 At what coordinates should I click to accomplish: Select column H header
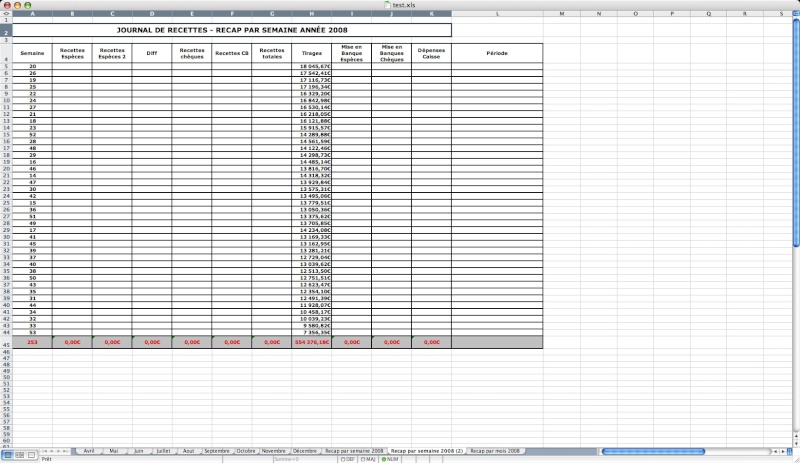click(x=312, y=14)
